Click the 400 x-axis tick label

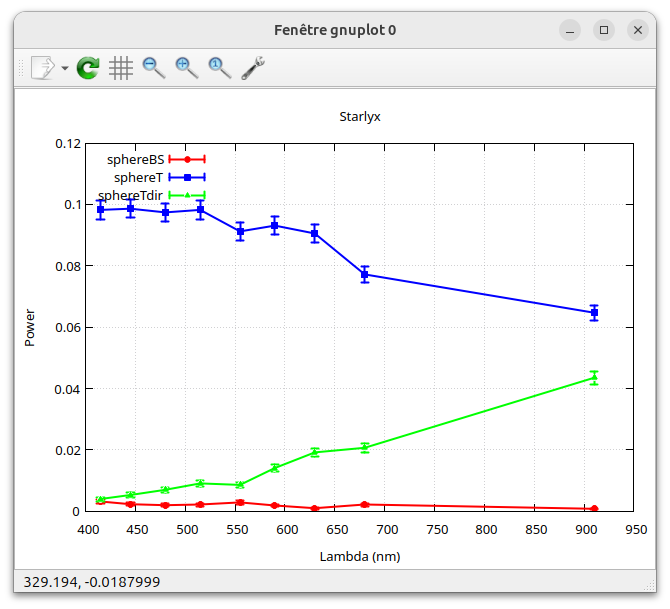click(x=88, y=530)
